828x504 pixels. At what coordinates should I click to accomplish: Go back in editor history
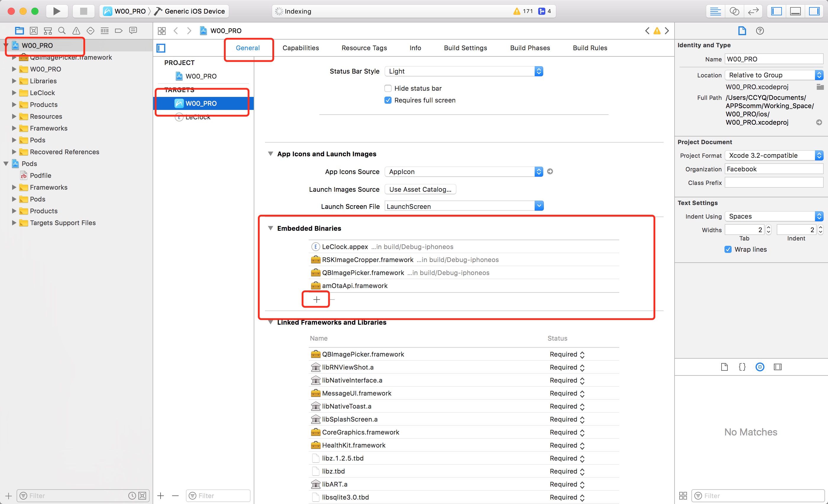point(176,30)
